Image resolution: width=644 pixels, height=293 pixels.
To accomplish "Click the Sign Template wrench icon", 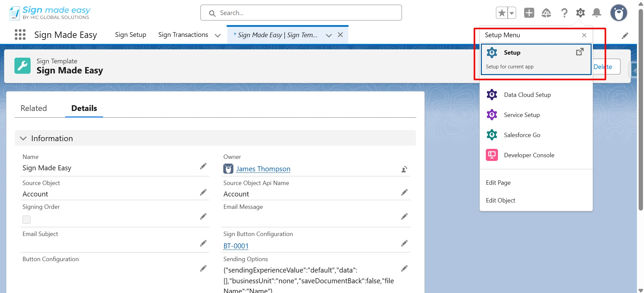I will coord(22,66).
